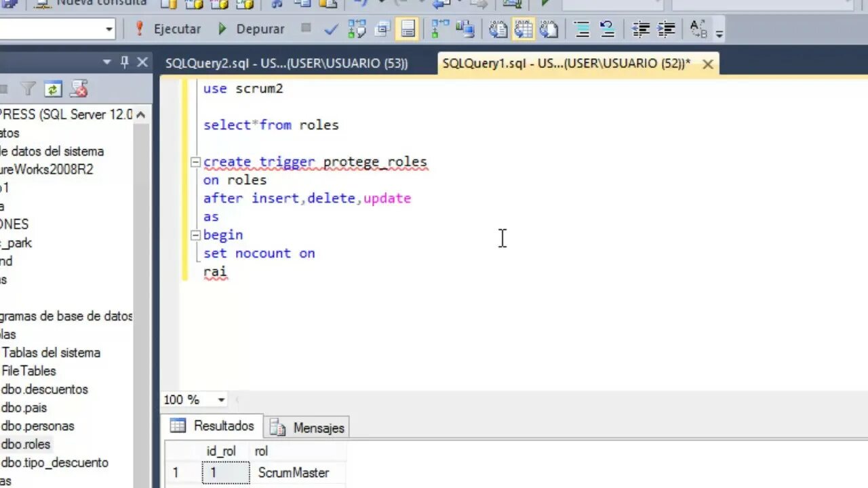Close the Object Explorer panel
This screenshot has height=488, width=868.
pyautogui.click(x=142, y=62)
